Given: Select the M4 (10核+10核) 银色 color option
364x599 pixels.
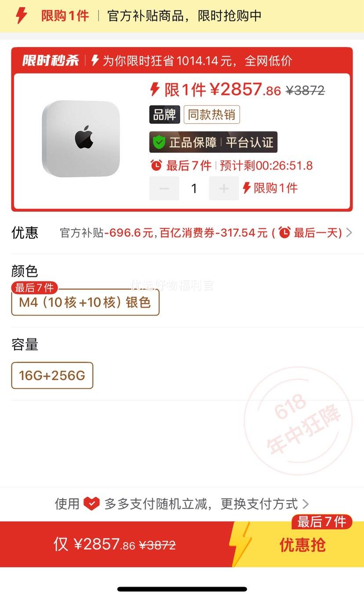Looking at the screenshot, I should click(85, 302).
